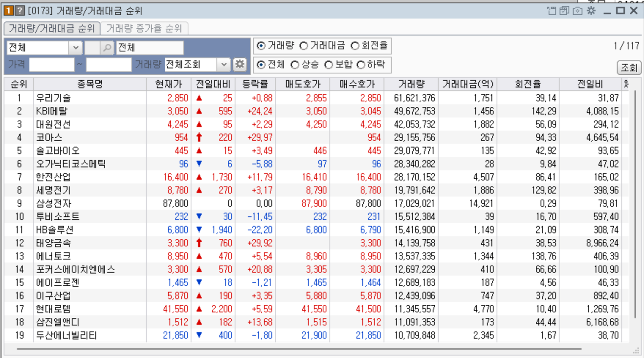The height and width of the screenshot is (358, 644).
Task: Click the magnifier stock search icon
Action: 107,47
